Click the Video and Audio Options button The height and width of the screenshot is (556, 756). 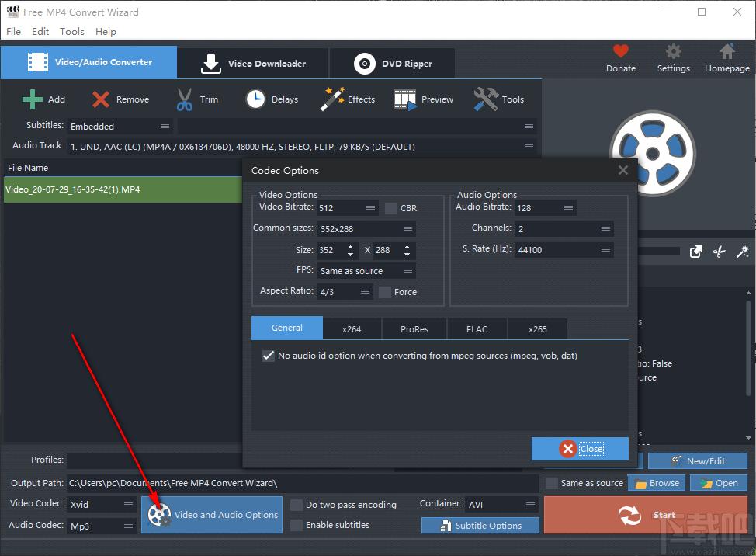pos(212,515)
